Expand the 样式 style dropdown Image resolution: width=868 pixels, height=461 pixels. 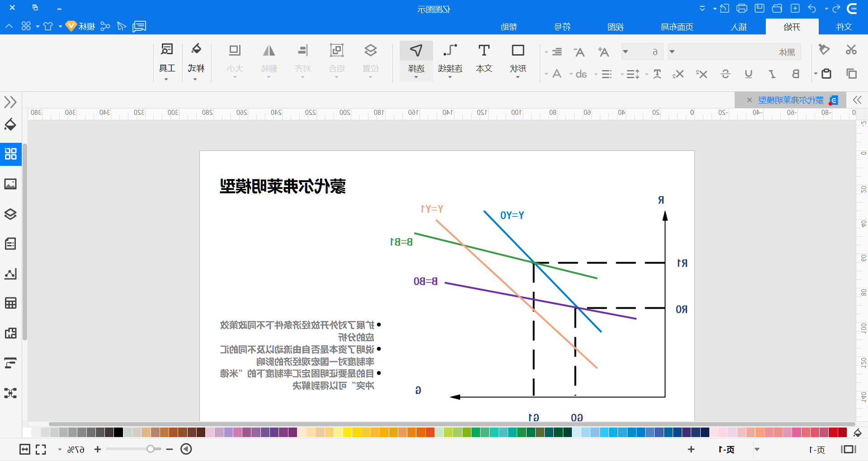(x=195, y=80)
